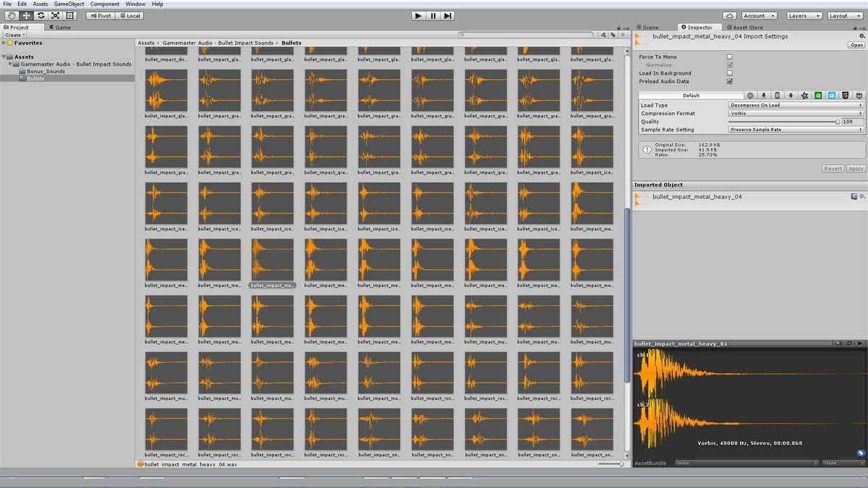Adjust the thumbnail size slider
This screenshot has height=488, width=868.
[621, 464]
